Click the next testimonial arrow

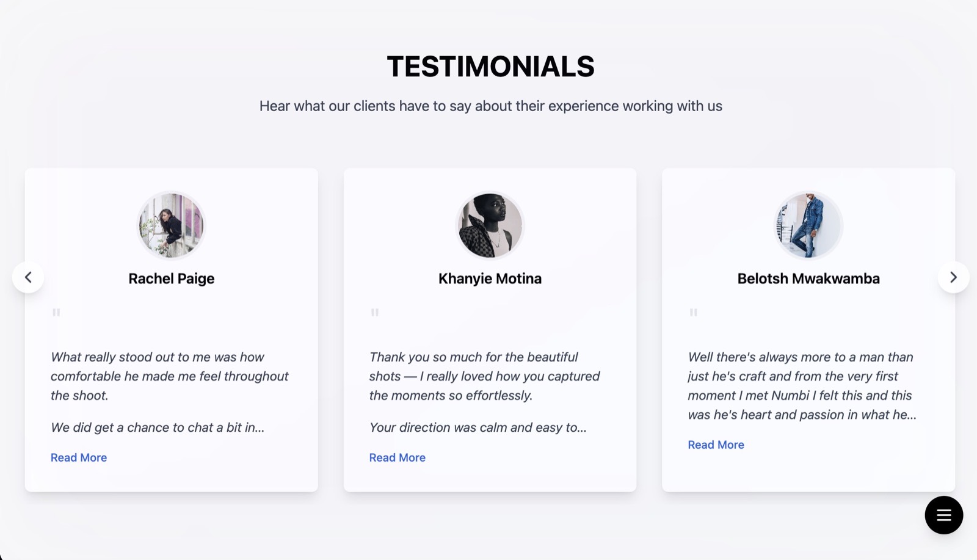pyautogui.click(x=953, y=277)
